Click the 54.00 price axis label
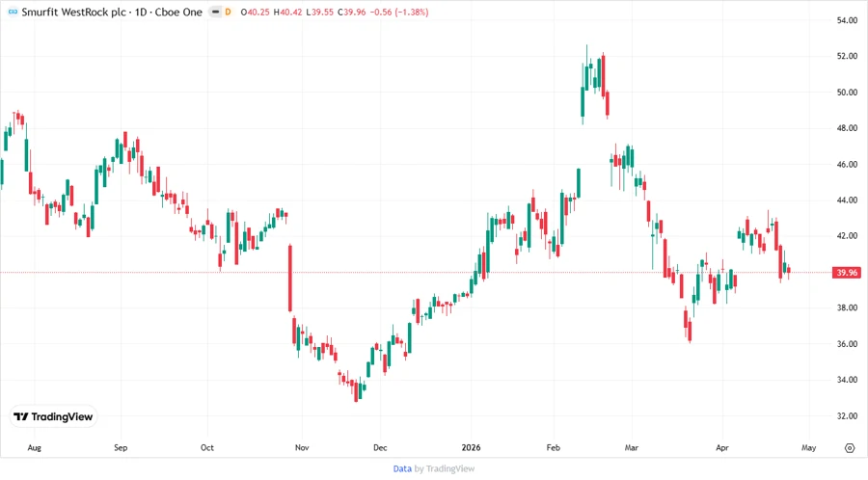This screenshot has height=480, width=868. pyautogui.click(x=847, y=20)
